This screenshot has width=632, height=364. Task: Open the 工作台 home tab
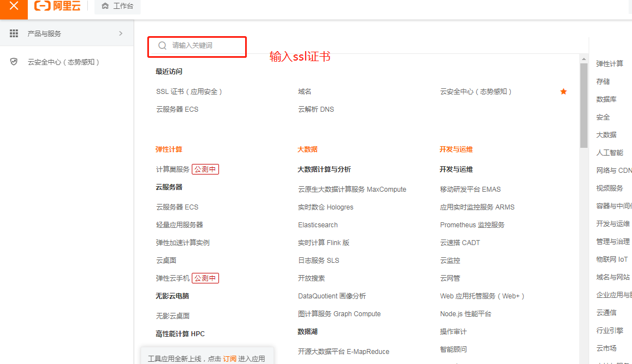coord(118,6)
